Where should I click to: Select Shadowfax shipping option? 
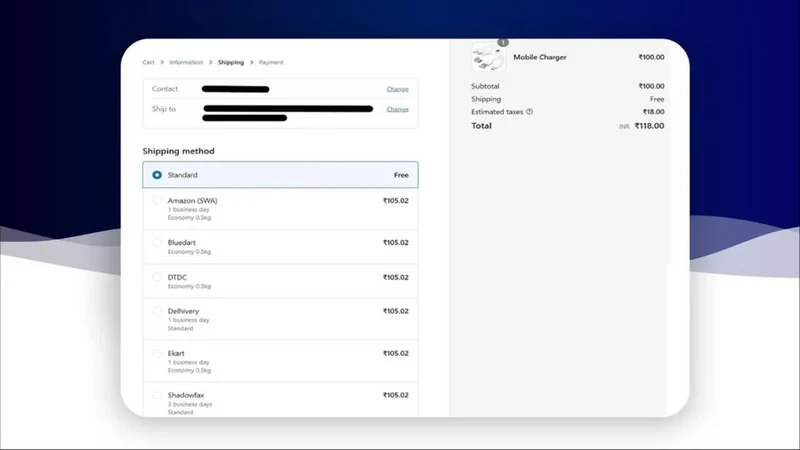click(x=280, y=401)
